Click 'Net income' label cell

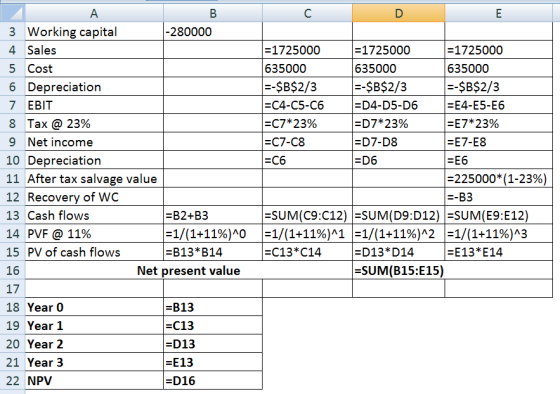point(94,142)
